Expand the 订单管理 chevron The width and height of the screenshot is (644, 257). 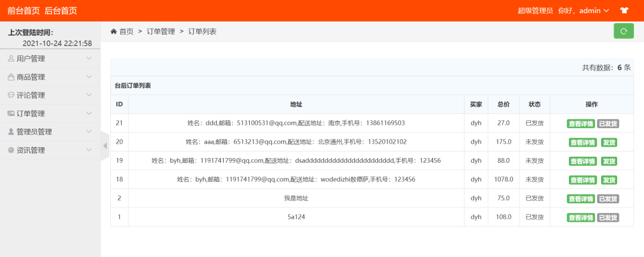click(89, 113)
